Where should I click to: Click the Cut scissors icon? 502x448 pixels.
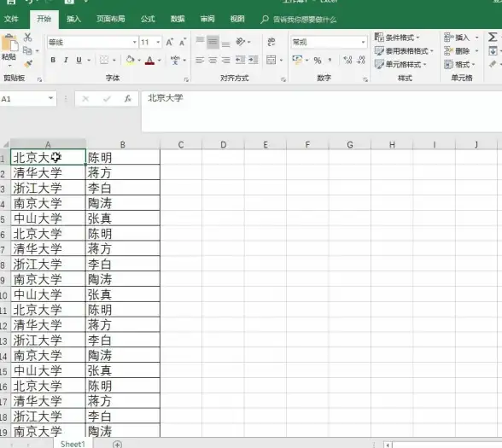(x=28, y=38)
